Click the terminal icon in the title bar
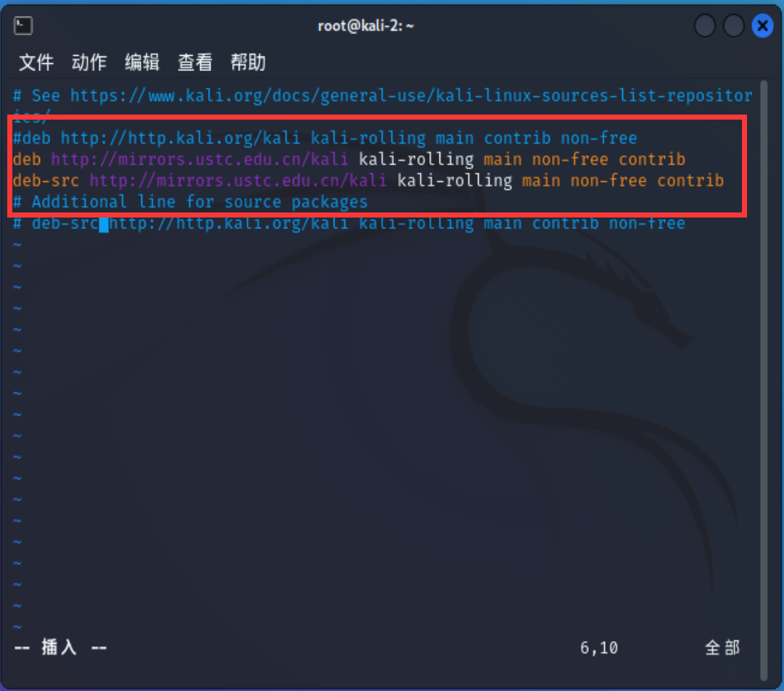This screenshot has height=691, width=784. pyautogui.click(x=22, y=25)
